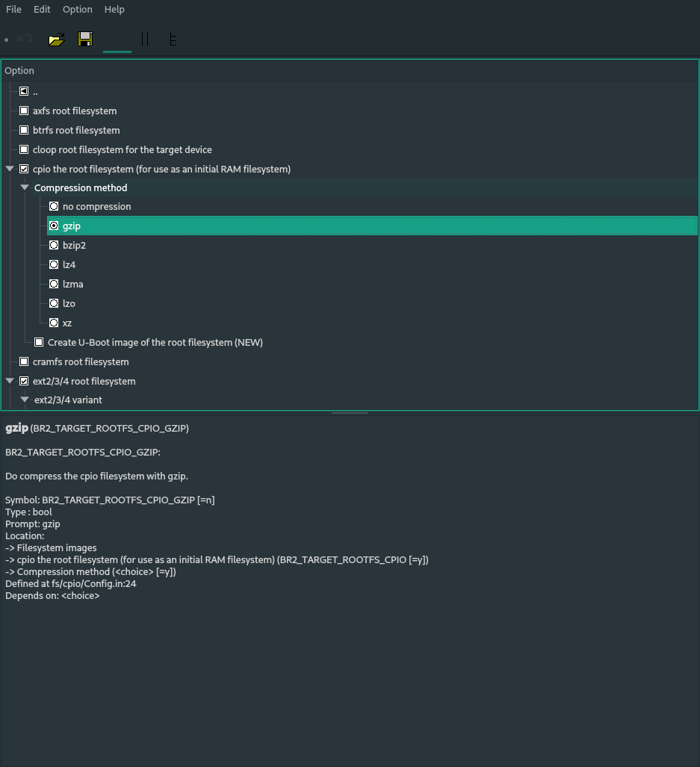700x767 pixels.
Task: Activate the full view toolbar icon
Action: 173,39
